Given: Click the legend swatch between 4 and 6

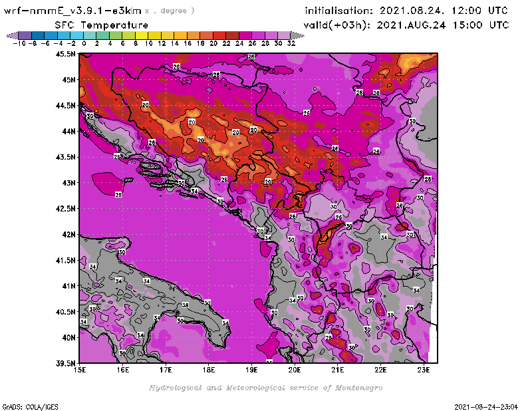Looking at the screenshot, I should point(116,35).
